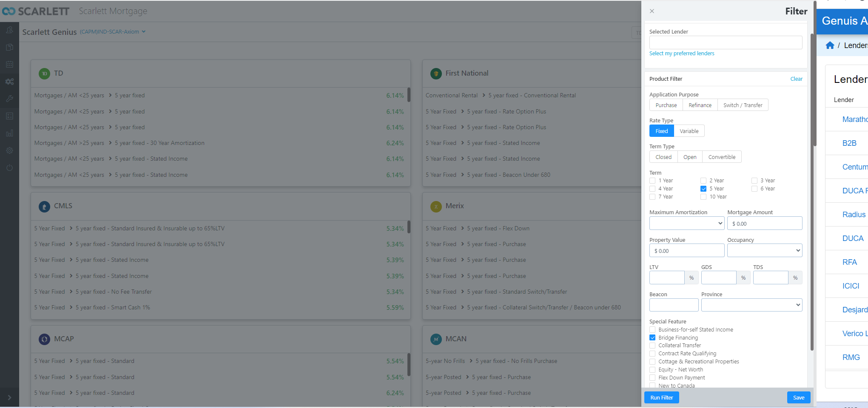Click the B2B lender link in Genius window
This screenshot has width=868, height=408.
[849, 143]
